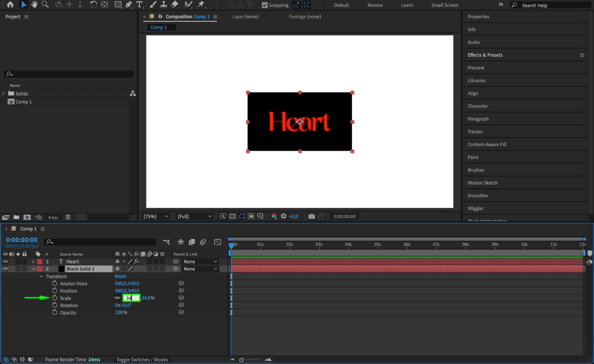The height and width of the screenshot is (364, 594).
Task: Open the magnification ratio dropdown (75%)
Action: click(156, 216)
